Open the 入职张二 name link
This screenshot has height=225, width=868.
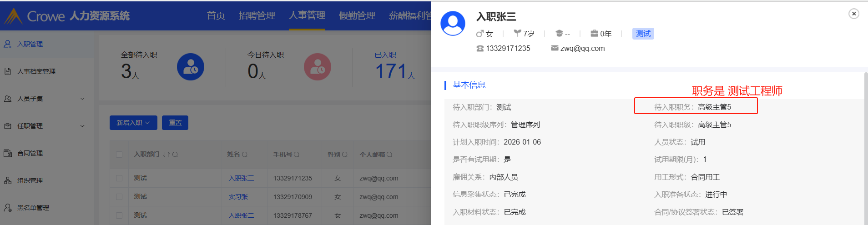(x=241, y=215)
